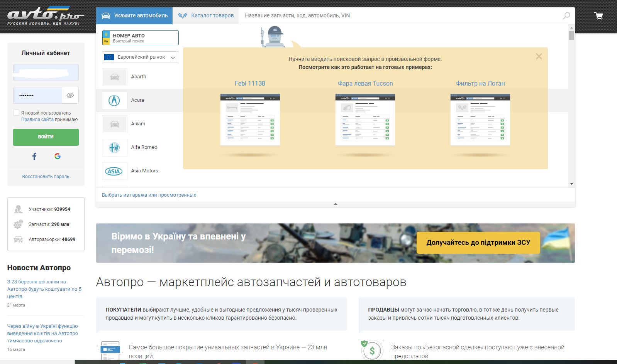Select the Укажите автомобиль tab

(134, 16)
